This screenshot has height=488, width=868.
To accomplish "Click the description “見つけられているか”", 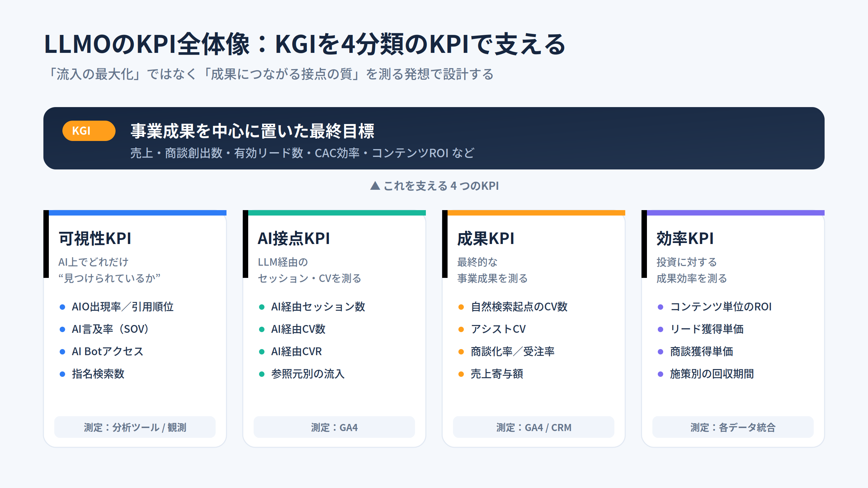I will coord(109,278).
